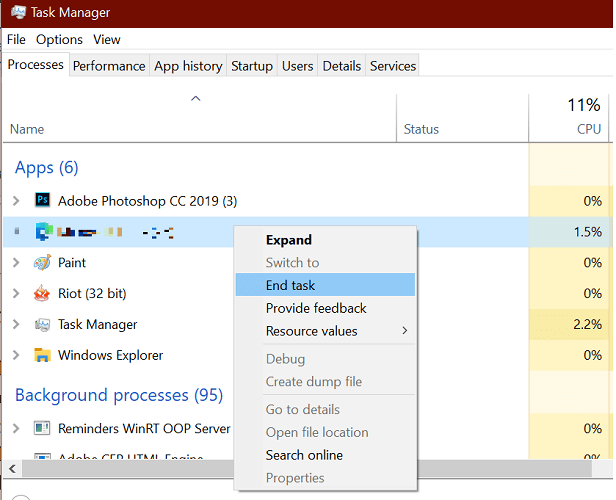616x500 pixels.
Task: Choose End task in the context menu
Action: pos(325,285)
